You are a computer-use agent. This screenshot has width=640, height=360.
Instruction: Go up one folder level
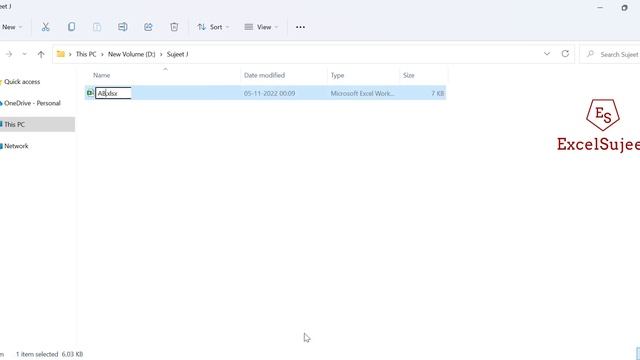41,54
